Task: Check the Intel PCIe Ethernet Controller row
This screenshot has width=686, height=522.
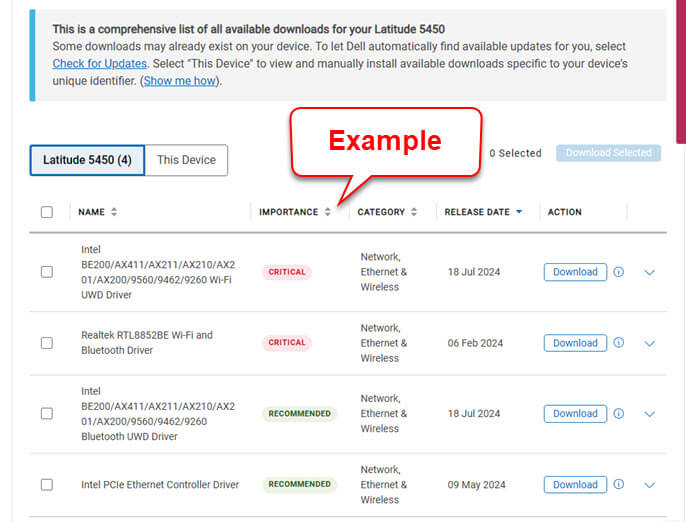Action: click(47, 484)
